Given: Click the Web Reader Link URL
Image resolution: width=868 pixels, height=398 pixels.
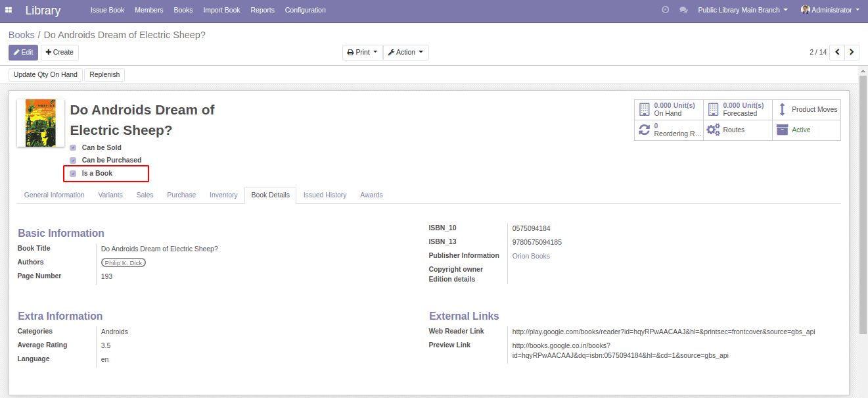Looking at the screenshot, I should [x=664, y=332].
